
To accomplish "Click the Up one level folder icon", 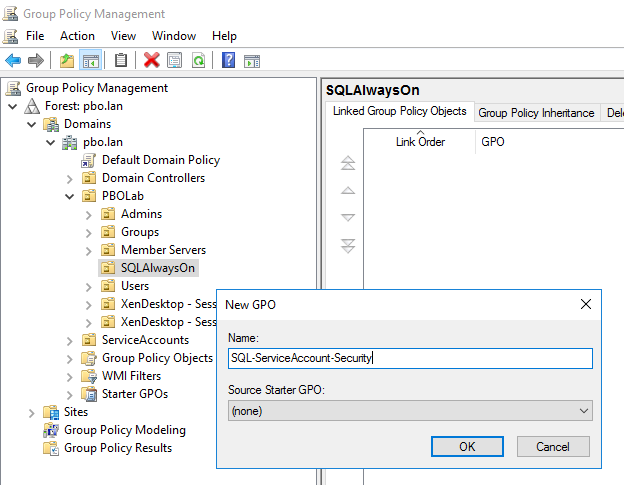I will (67, 61).
